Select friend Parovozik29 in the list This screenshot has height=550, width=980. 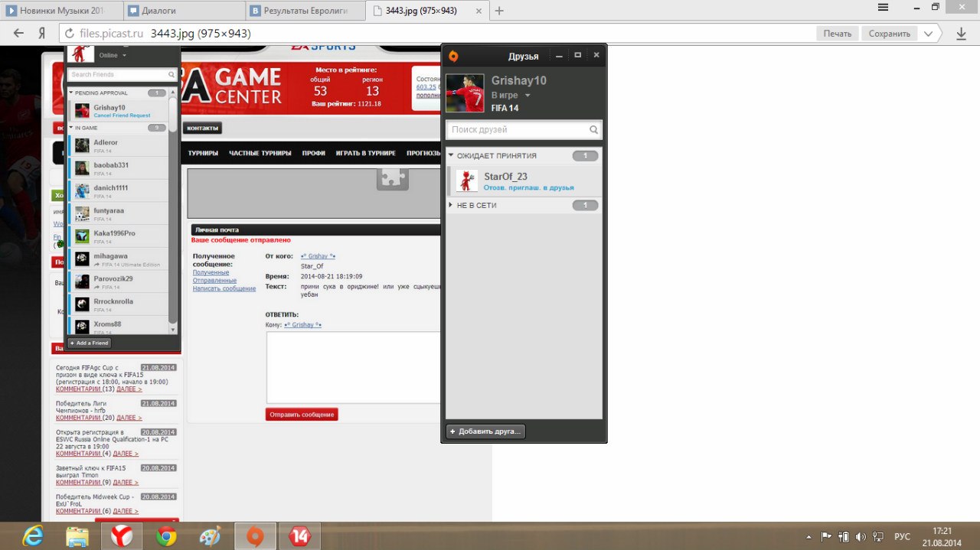tap(118, 282)
